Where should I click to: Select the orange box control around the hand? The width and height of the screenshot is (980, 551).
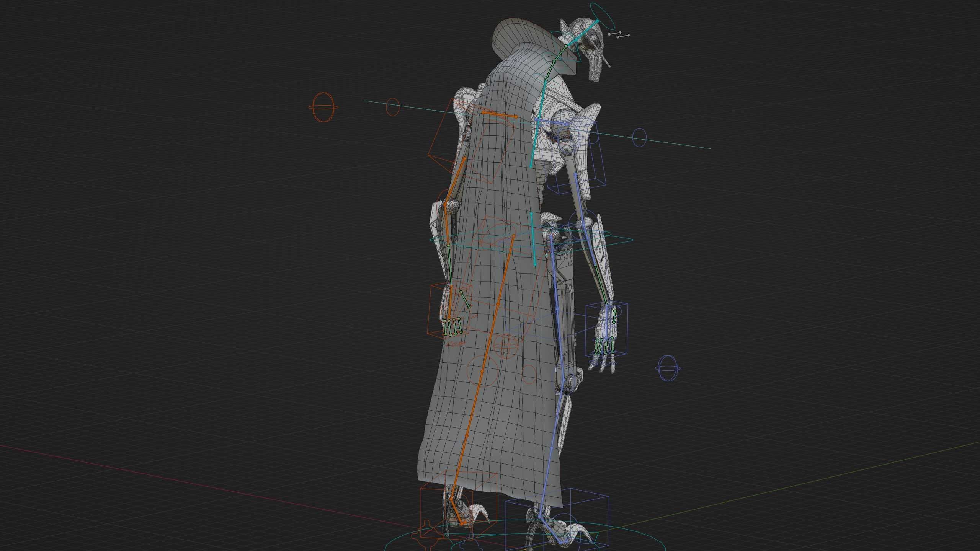point(449,310)
